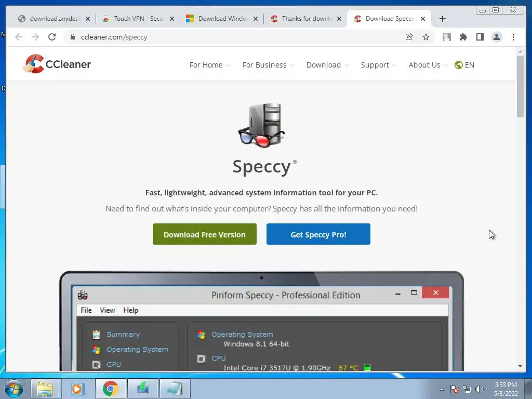Click the scrollbar down arrow
This screenshot has height=399, width=532.
(520, 366)
